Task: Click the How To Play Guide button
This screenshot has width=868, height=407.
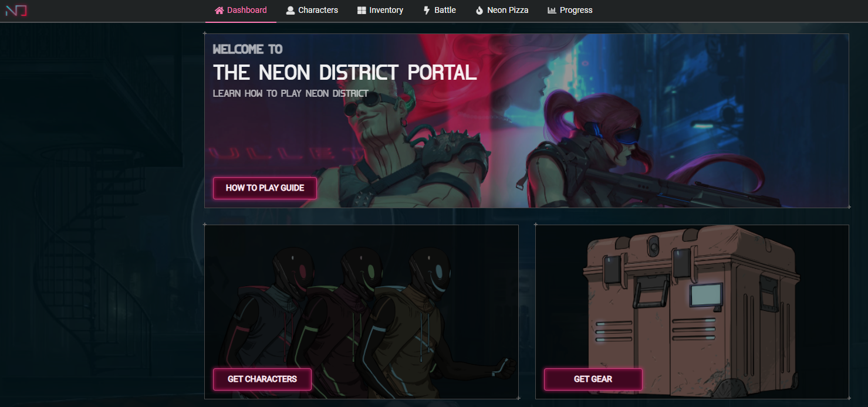Action: point(265,188)
